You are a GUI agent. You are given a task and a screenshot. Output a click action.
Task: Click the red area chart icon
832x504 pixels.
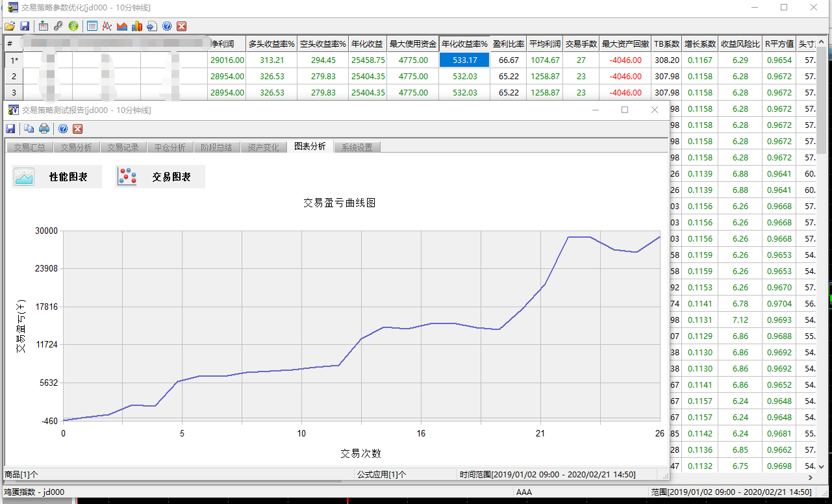pyautogui.click(x=121, y=26)
